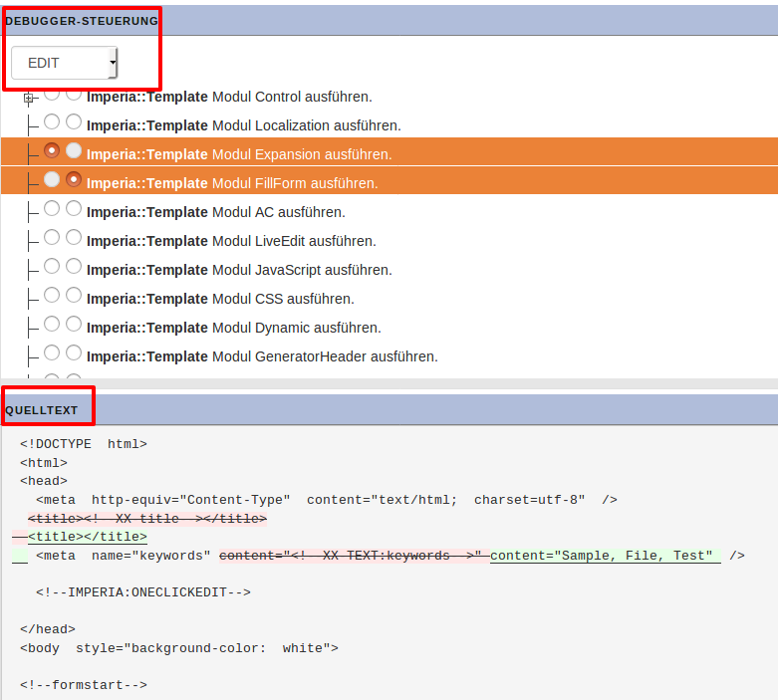This screenshot has height=700, width=778.
Task: Select first radio button of CSS row
Action: tap(52, 295)
